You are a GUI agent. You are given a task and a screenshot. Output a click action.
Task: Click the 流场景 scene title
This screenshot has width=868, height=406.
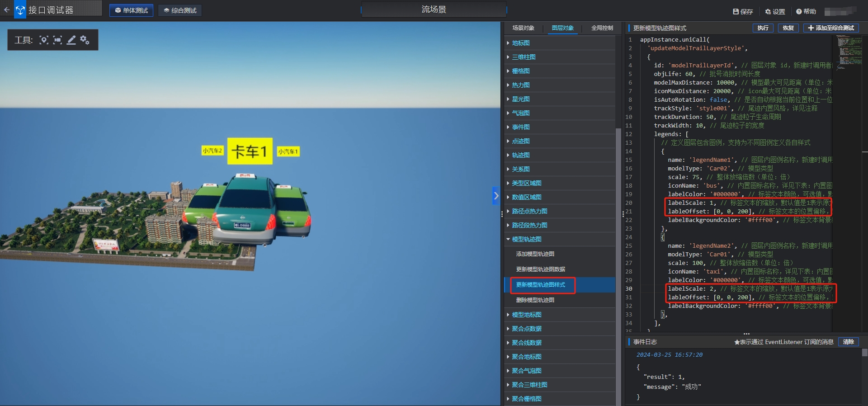point(434,9)
